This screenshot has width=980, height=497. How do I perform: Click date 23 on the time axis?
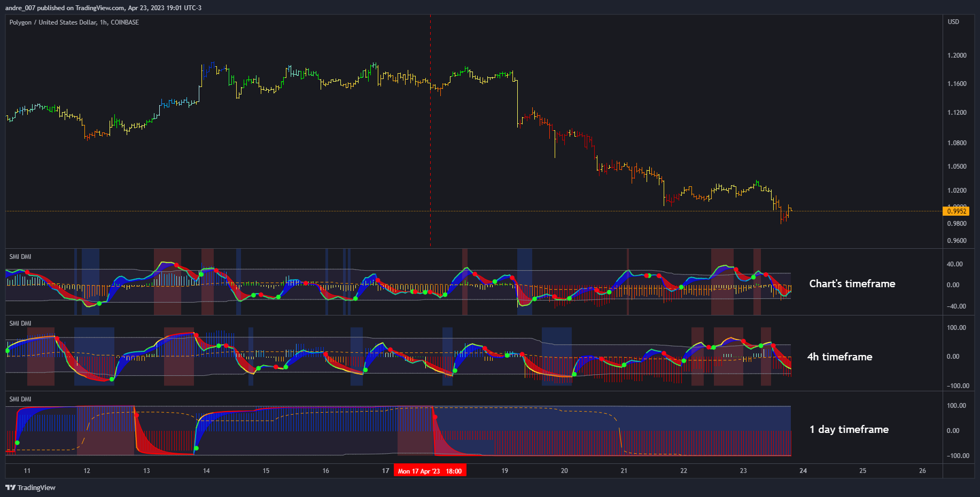743,471
